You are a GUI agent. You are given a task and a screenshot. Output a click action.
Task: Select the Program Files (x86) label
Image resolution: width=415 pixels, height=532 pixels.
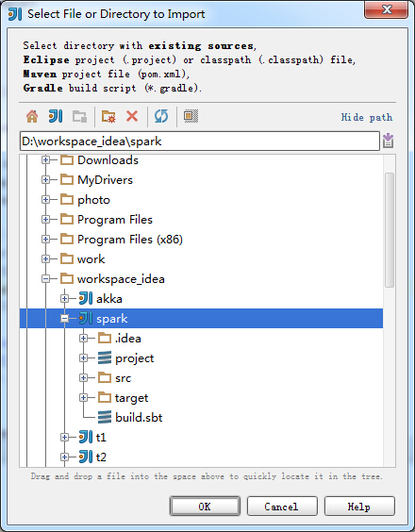pos(130,240)
